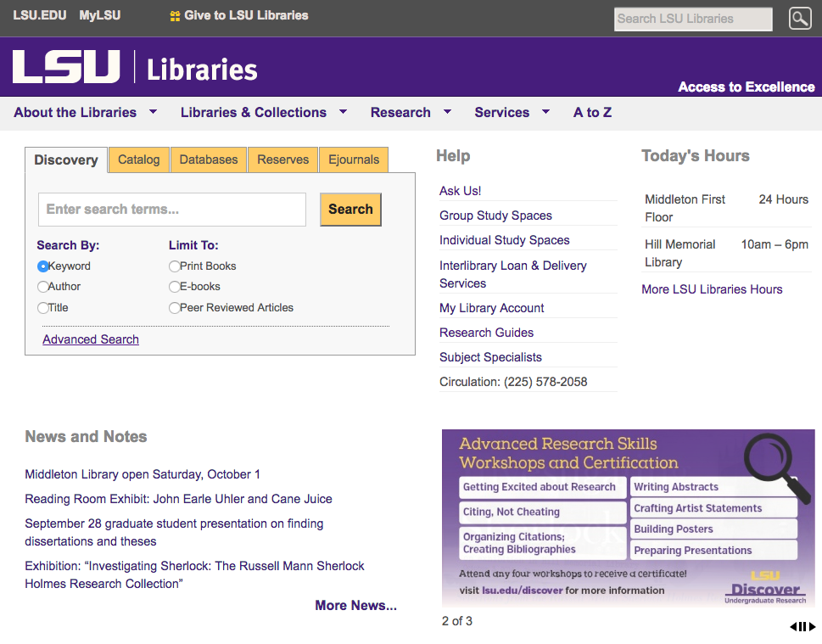The height and width of the screenshot is (644, 822).
Task: Open Research Guides link
Action: (486, 333)
